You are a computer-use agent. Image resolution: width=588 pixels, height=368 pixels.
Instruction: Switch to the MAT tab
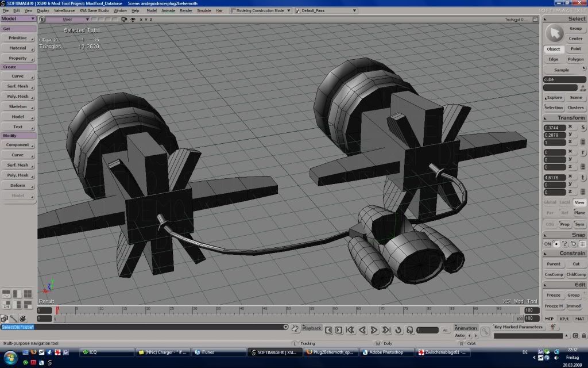click(x=579, y=319)
